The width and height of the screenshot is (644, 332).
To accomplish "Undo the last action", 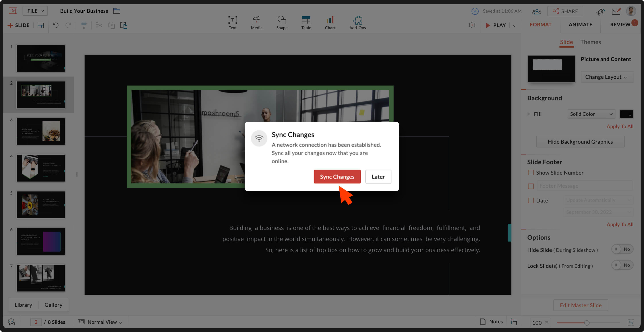I will click(x=56, y=25).
